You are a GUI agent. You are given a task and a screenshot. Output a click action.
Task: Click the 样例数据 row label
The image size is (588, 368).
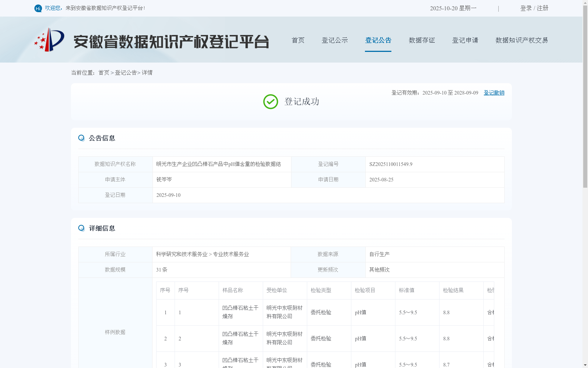(115, 332)
